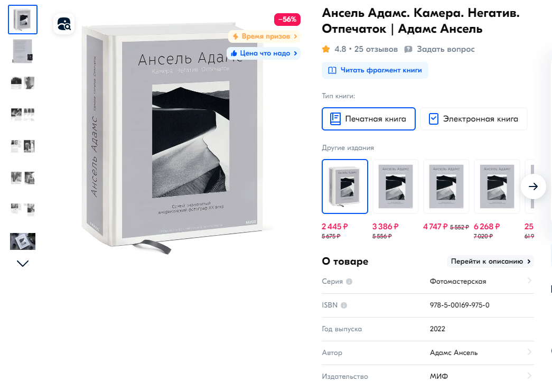
Task: Select Электронная книга book type
Action: 474,119
